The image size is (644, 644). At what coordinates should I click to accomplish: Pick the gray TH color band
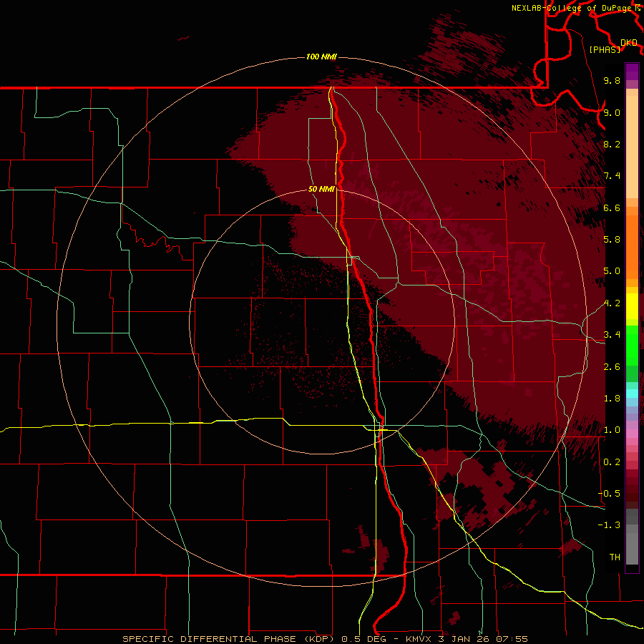pos(632,548)
